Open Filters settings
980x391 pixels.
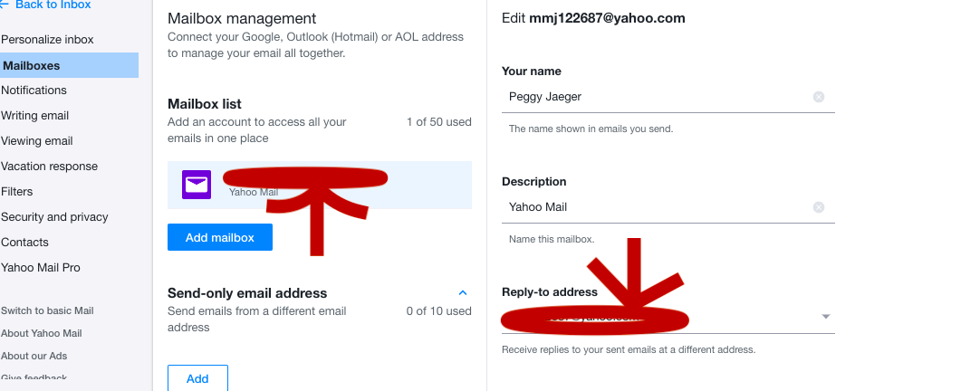click(x=17, y=192)
